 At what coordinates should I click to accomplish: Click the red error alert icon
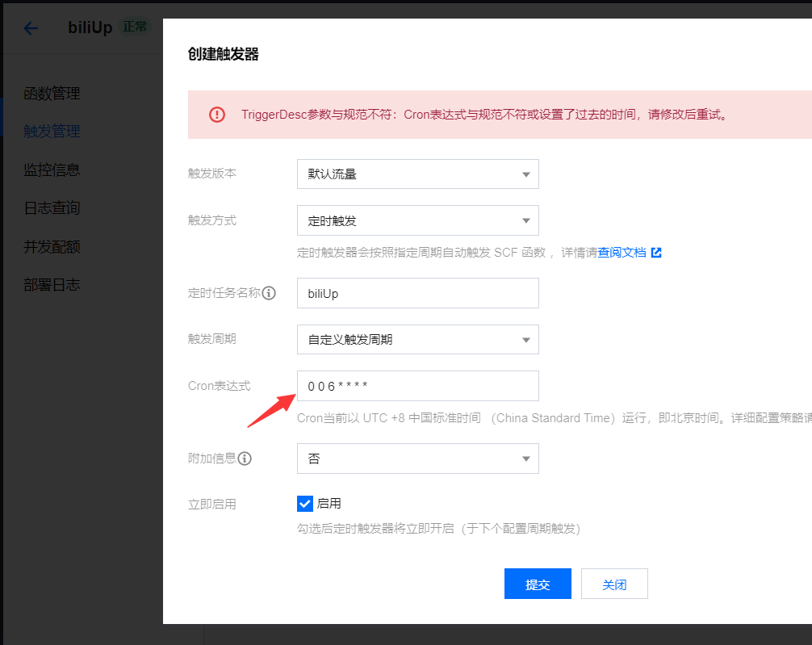(x=216, y=115)
